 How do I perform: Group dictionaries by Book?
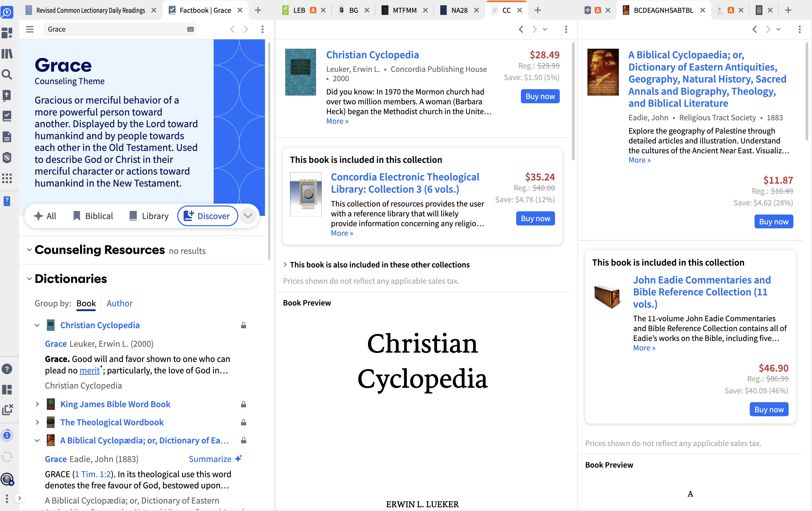point(86,303)
